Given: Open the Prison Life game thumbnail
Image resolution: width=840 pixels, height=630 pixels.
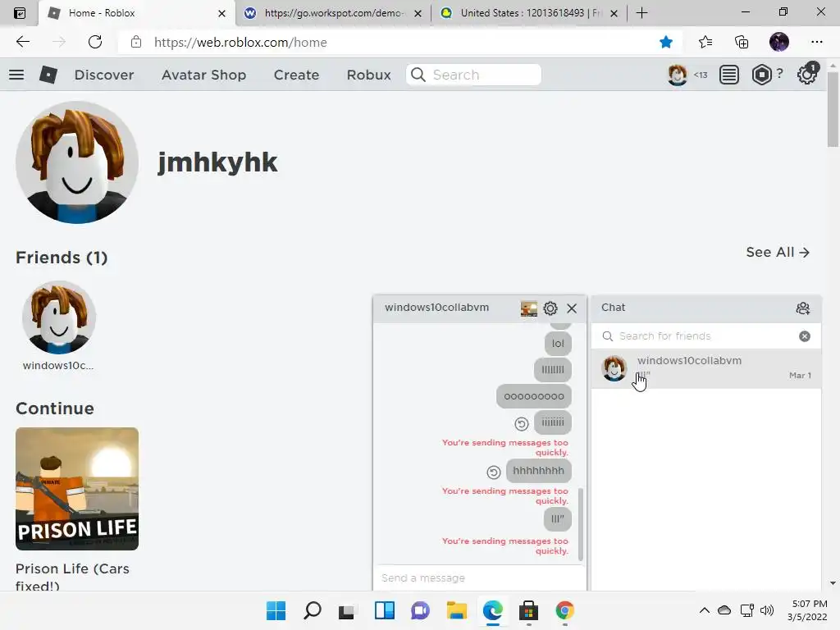Looking at the screenshot, I should click(77, 489).
